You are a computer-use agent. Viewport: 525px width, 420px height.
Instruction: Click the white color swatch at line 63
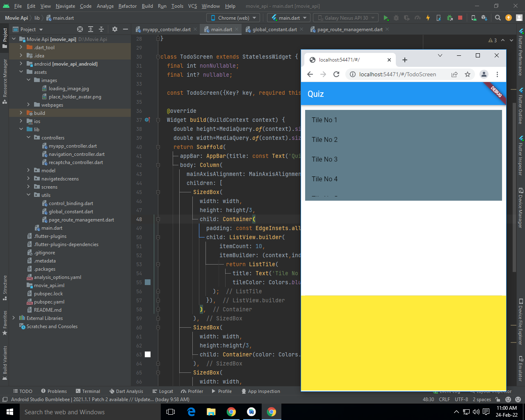click(x=148, y=354)
